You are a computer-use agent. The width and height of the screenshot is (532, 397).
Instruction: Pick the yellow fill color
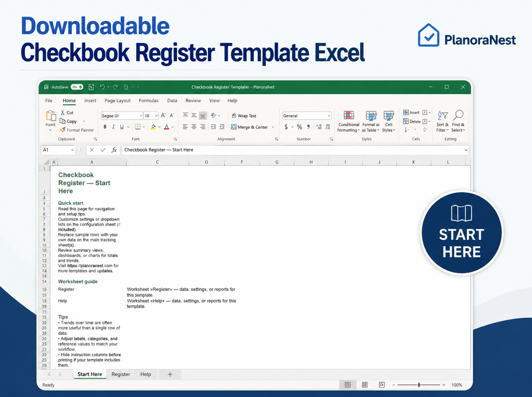point(153,127)
